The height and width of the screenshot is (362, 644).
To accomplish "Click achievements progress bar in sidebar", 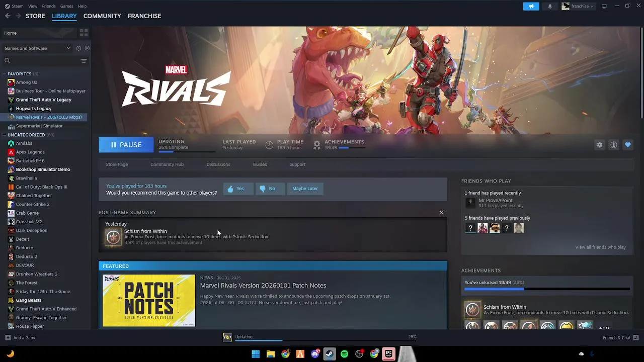I will click(x=547, y=289).
